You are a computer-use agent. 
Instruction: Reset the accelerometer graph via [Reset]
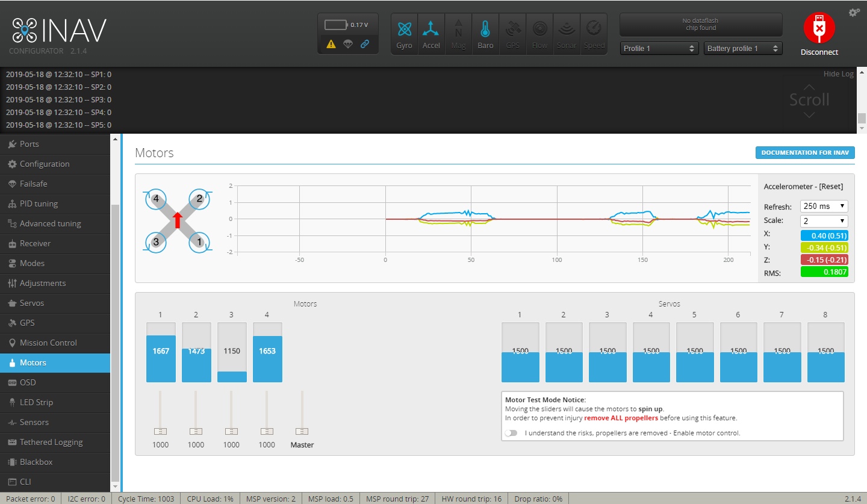point(831,187)
